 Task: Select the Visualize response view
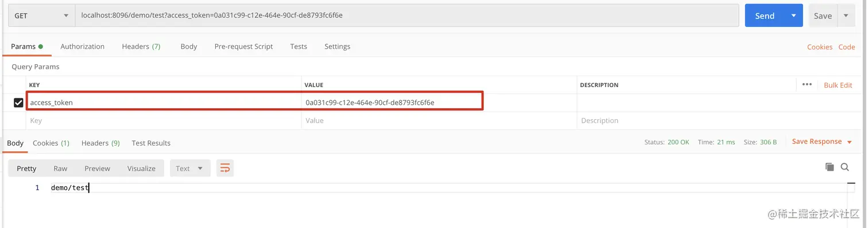pos(141,168)
